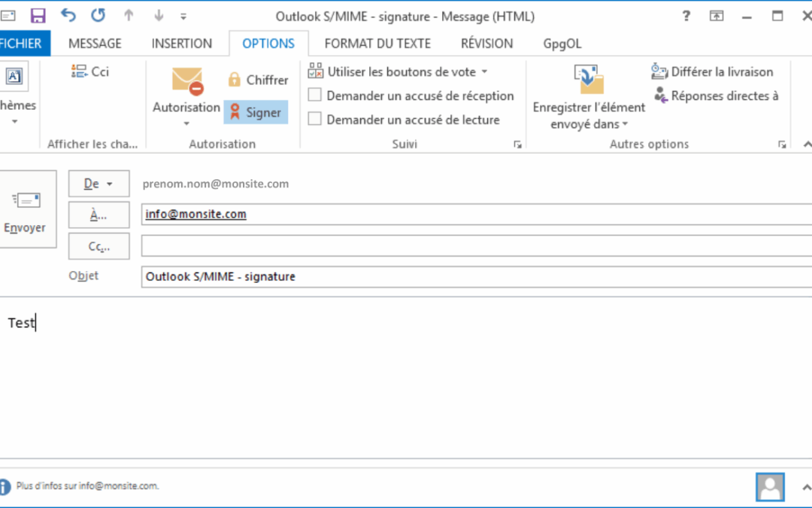Click the Help question mark icon
812x508 pixels.
tap(686, 16)
